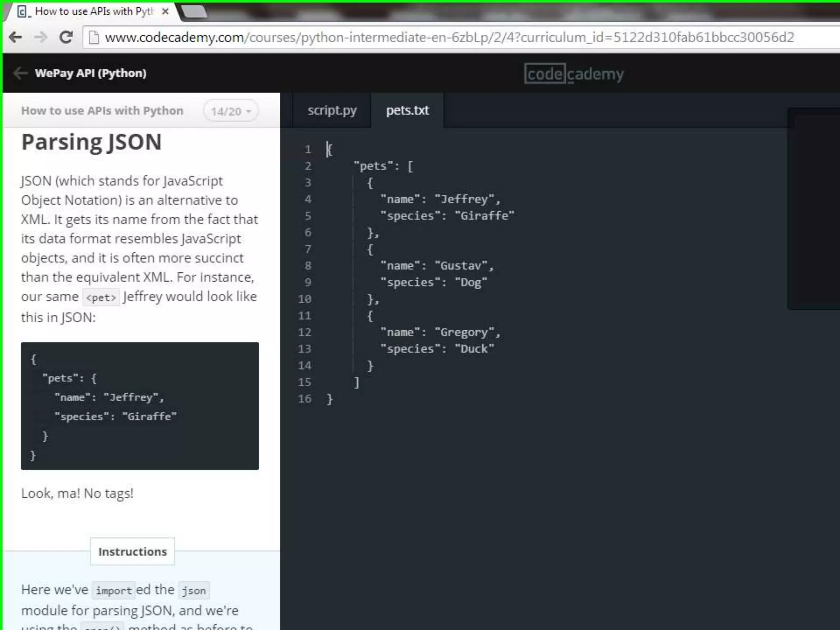This screenshot has width=840, height=630.
Task: Click the 'Look, ma! No tags!' text
Action: click(x=78, y=493)
